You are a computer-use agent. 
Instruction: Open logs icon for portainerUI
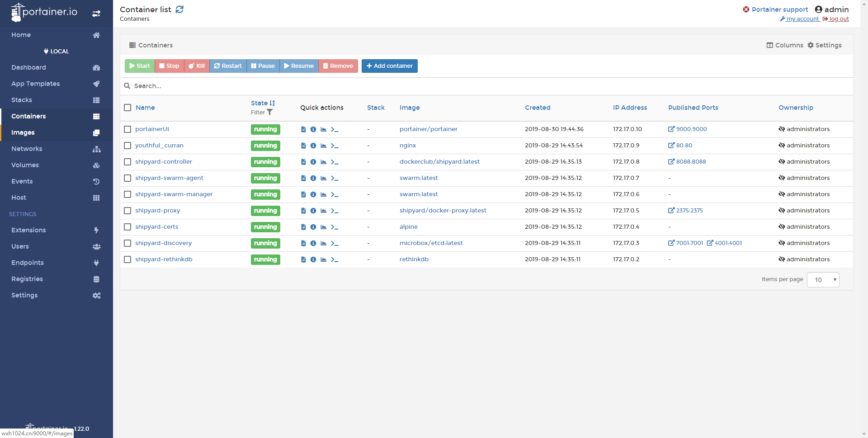point(303,129)
